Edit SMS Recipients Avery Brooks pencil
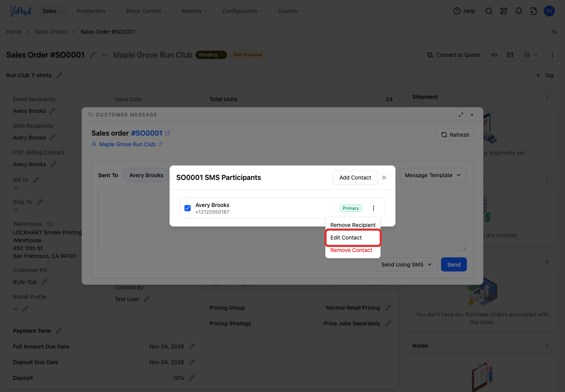The image size is (565, 392). tap(52, 138)
